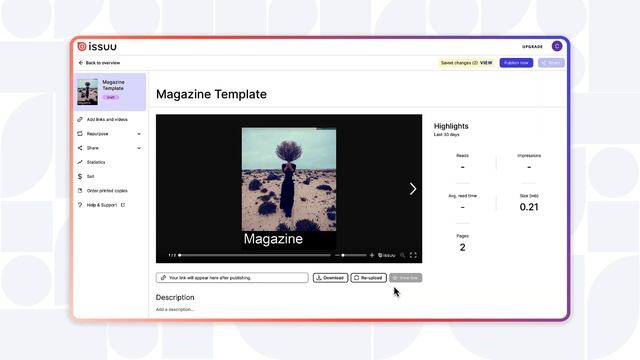Click the share icon in sidebar
The width and height of the screenshot is (640, 360).
click(x=80, y=148)
